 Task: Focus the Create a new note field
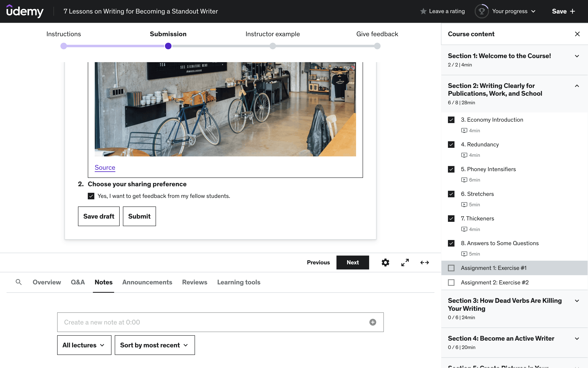point(220,322)
